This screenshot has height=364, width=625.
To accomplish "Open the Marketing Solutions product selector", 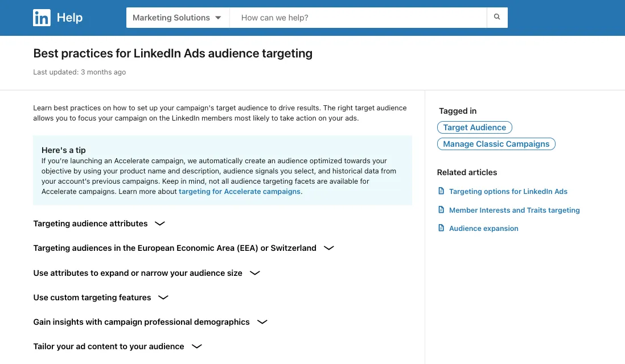I will pyautogui.click(x=176, y=18).
